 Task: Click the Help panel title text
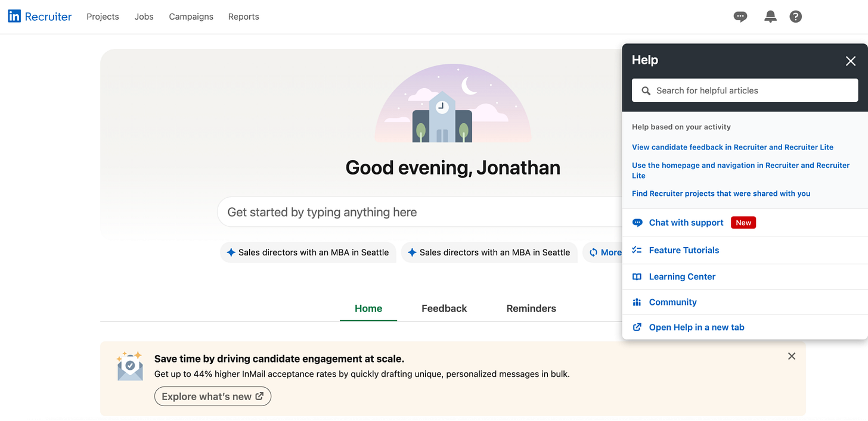[645, 60]
